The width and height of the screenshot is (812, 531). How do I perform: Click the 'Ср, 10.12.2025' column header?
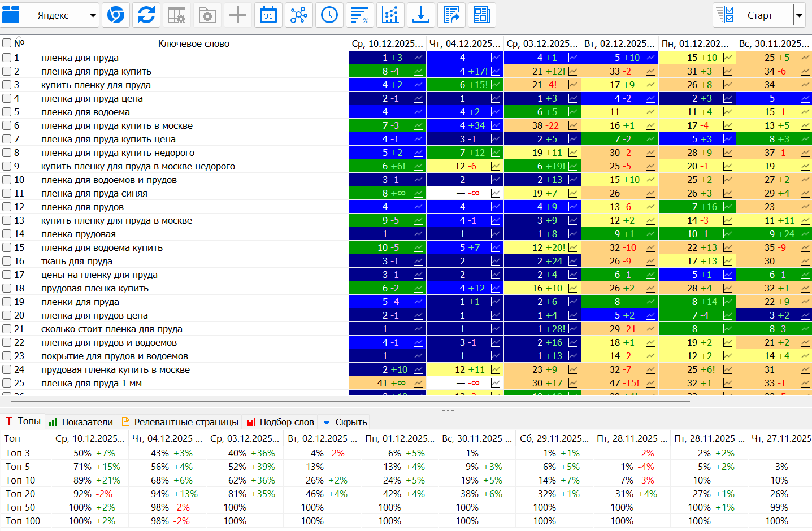coord(387,43)
